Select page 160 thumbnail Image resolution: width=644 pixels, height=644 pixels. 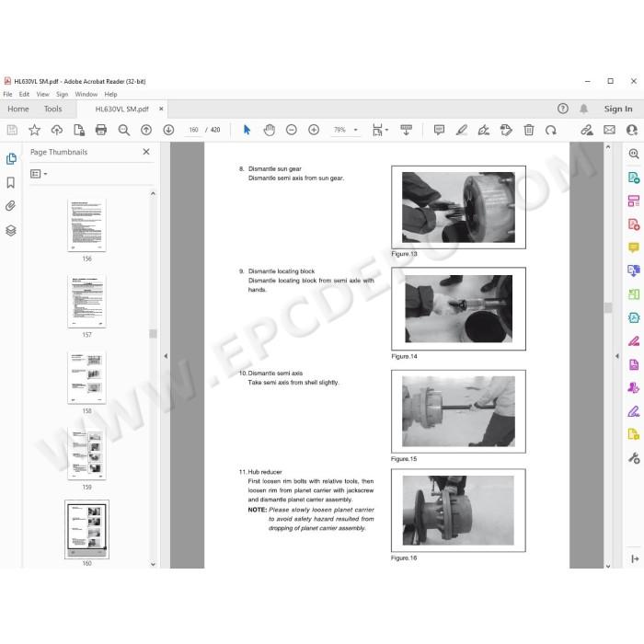pos(86,529)
